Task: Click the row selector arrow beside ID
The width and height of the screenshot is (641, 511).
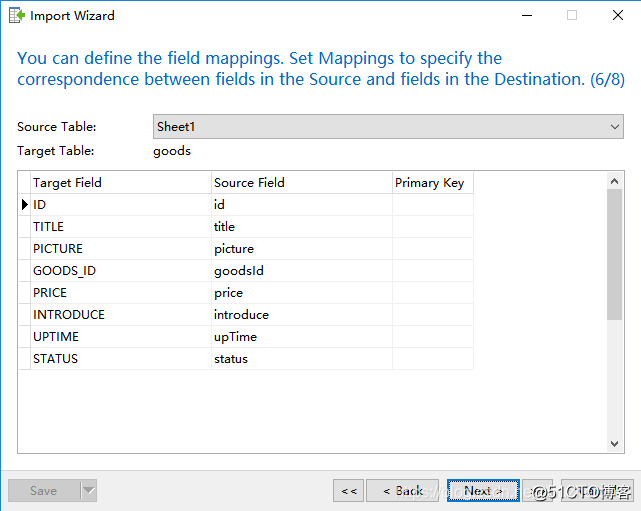Action: [x=25, y=205]
